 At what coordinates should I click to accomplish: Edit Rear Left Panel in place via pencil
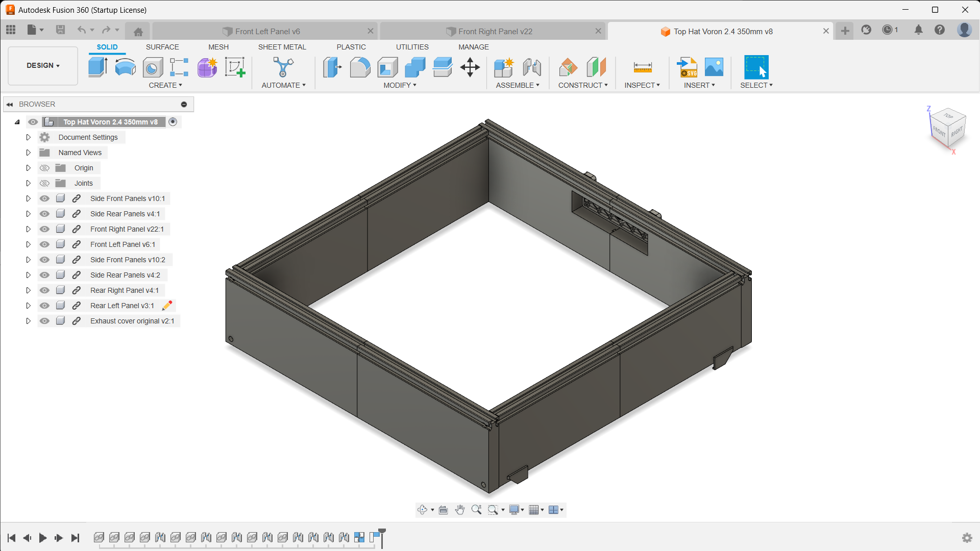(x=166, y=305)
